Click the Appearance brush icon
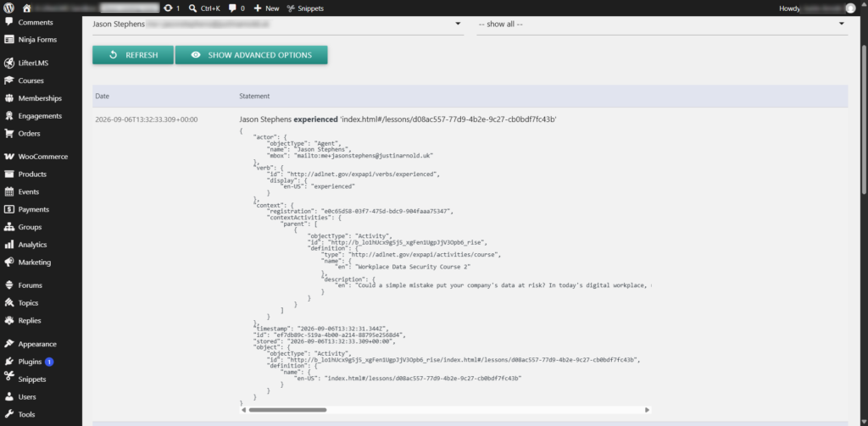Image resolution: width=868 pixels, height=426 pixels. [x=8, y=344]
